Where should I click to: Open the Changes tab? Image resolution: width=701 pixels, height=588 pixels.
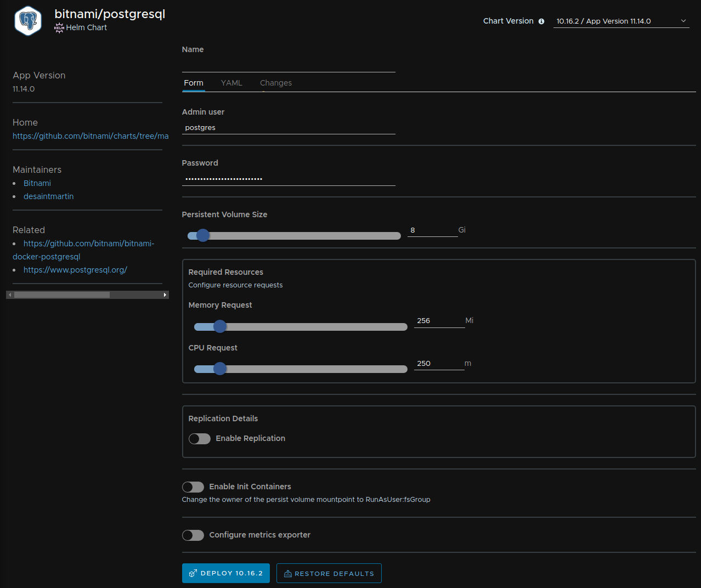coord(276,83)
